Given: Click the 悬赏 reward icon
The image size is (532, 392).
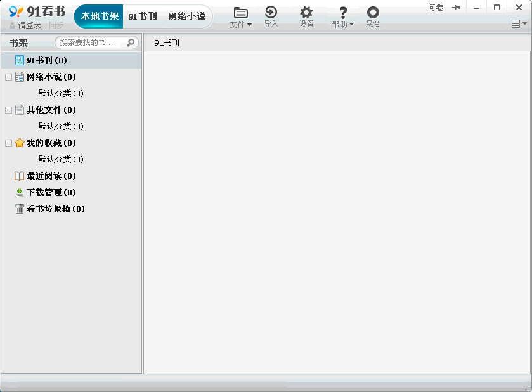Looking at the screenshot, I should coord(373,12).
